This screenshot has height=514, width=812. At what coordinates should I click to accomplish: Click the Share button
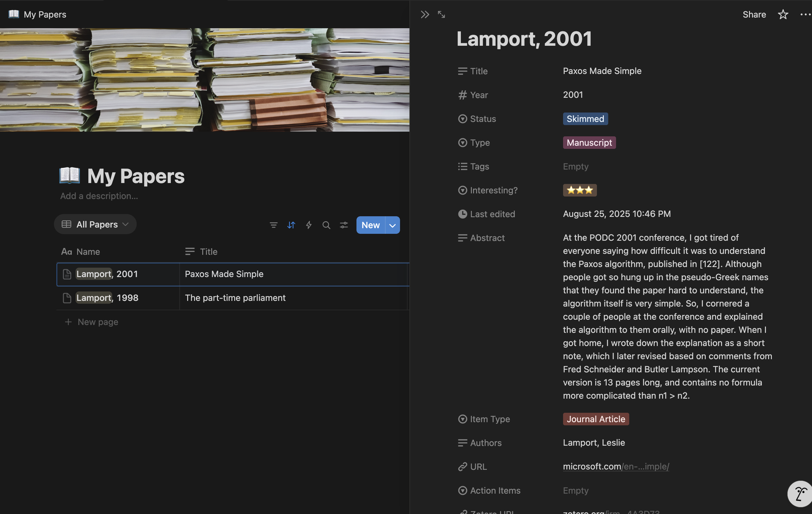[754, 14]
